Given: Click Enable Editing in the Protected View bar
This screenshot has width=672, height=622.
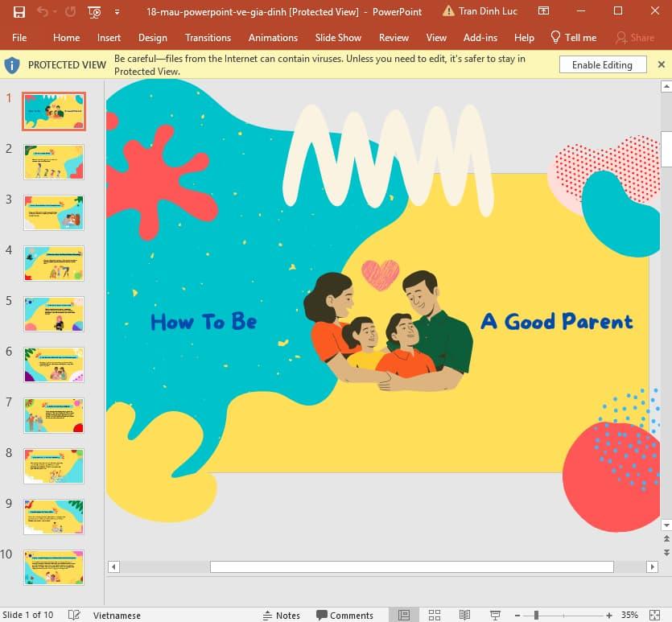Looking at the screenshot, I should coord(602,64).
